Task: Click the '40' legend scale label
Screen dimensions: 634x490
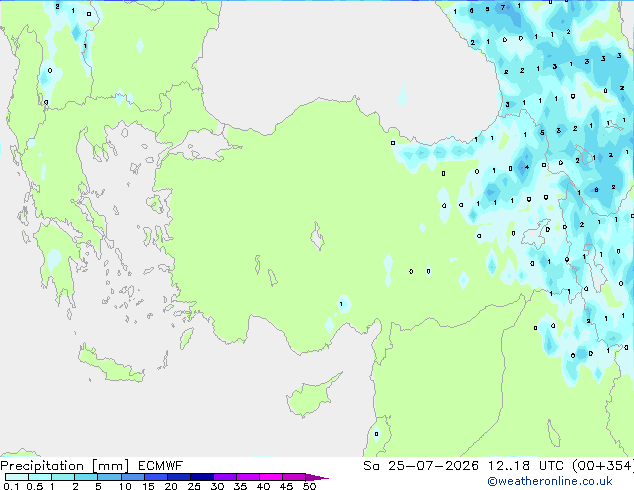Action: tap(263, 486)
